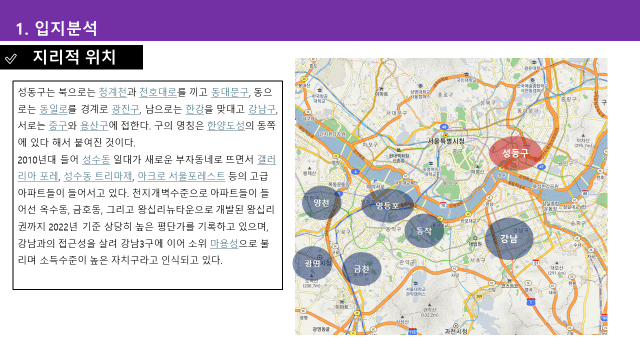
Task: Click the 서울특별시청 label on map
Action: pos(446,141)
